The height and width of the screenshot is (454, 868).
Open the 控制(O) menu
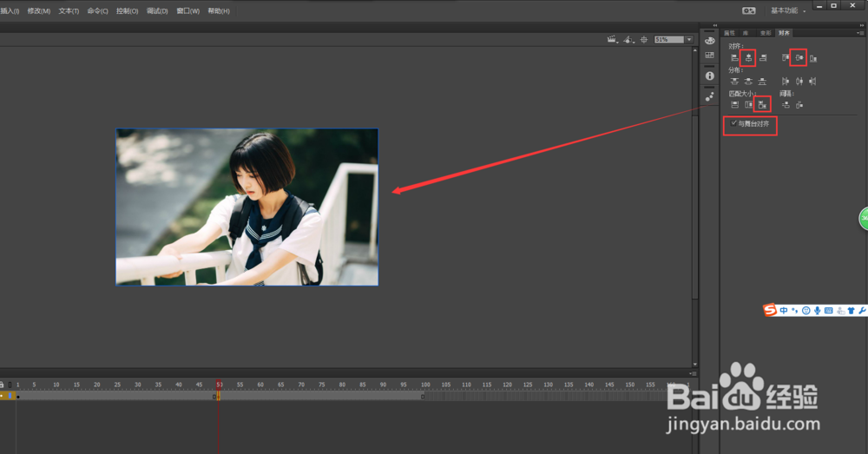[127, 11]
